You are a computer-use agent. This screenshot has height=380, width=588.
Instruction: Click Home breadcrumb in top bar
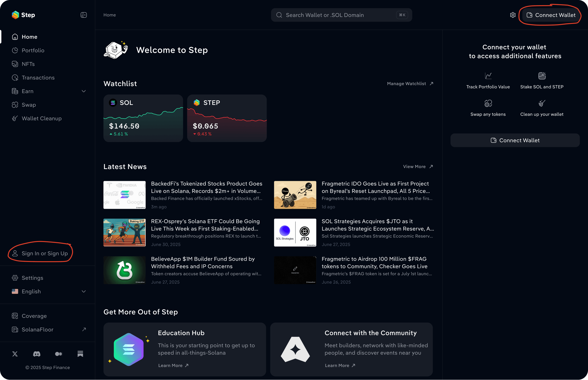click(110, 15)
